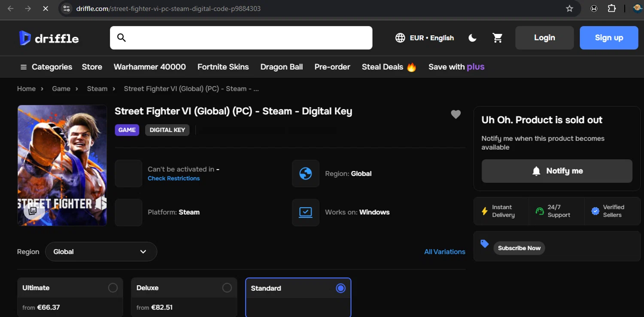Select the Deluxe edition radio button

227,288
